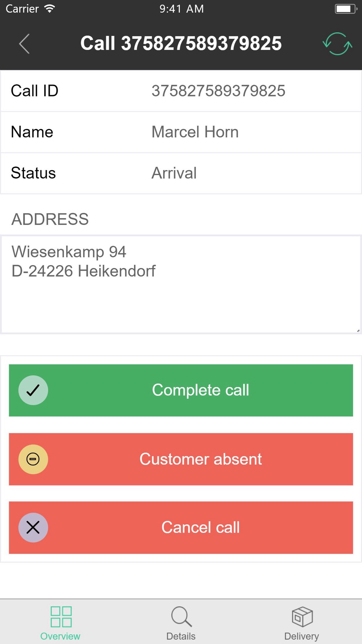Select the Name field Marcel Horn
Screen dimensions: 362x644
point(195,132)
